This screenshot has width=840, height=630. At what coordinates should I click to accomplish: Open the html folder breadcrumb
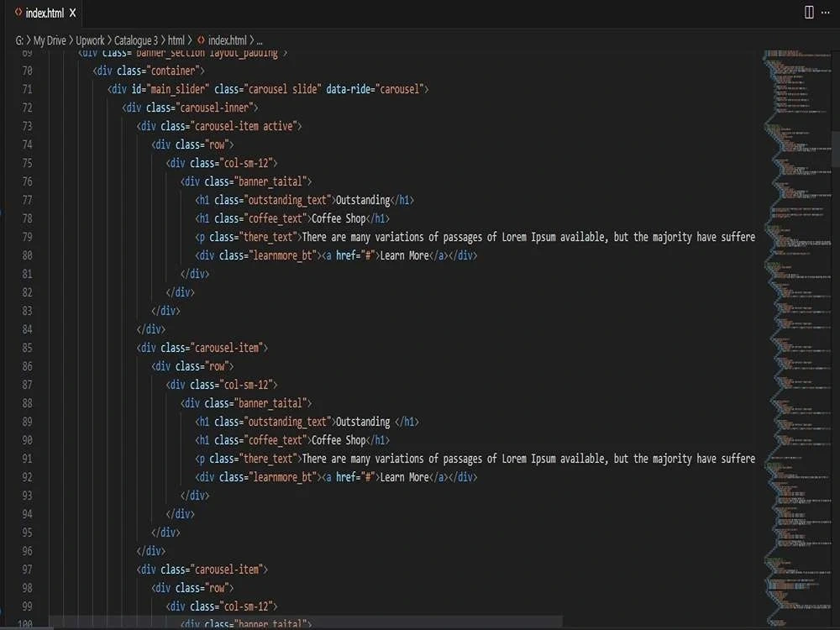(176, 40)
